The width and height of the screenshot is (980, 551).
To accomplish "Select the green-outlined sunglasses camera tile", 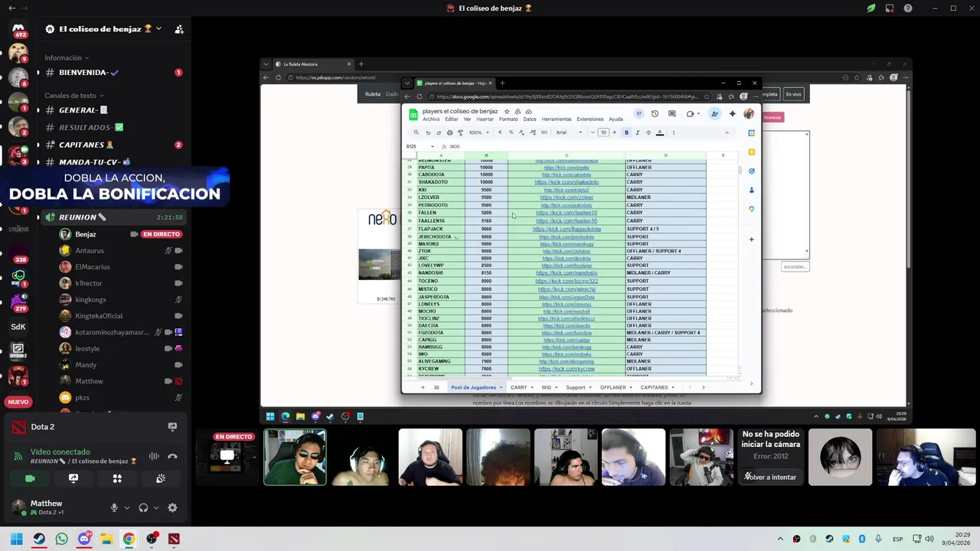I will click(x=295, y=458).
